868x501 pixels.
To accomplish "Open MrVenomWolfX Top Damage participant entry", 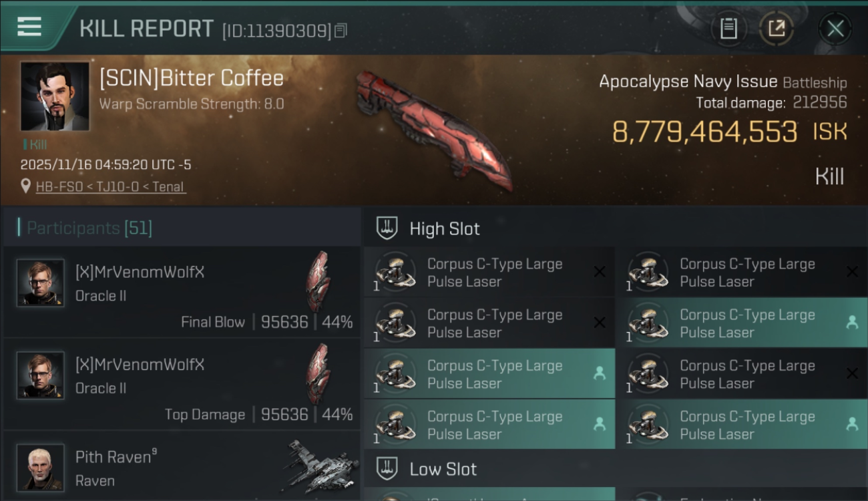I will (x=182, y=385).
